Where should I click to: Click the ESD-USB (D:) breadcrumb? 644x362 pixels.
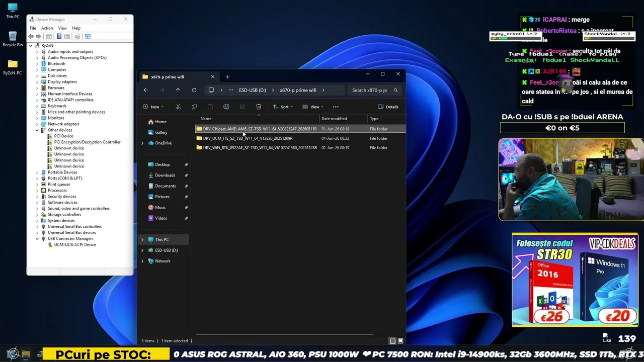[x=253, y=90]
